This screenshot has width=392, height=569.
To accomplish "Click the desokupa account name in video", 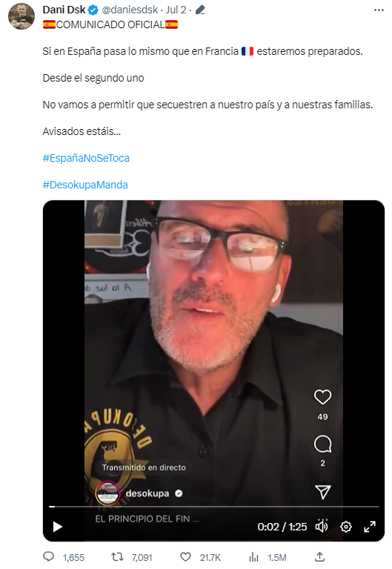I will click(x=147, y=493).
